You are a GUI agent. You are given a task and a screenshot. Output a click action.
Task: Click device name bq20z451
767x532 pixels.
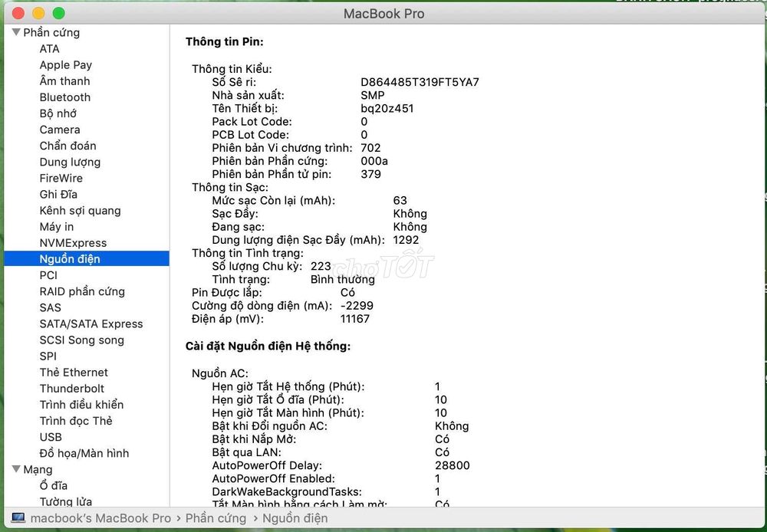(387, 109)
